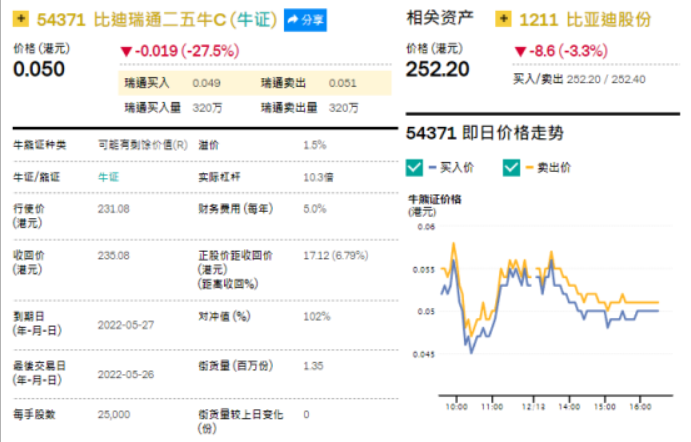Select the 瑞通卖出量 value 320万
The image size is (691, 442).
343,108
